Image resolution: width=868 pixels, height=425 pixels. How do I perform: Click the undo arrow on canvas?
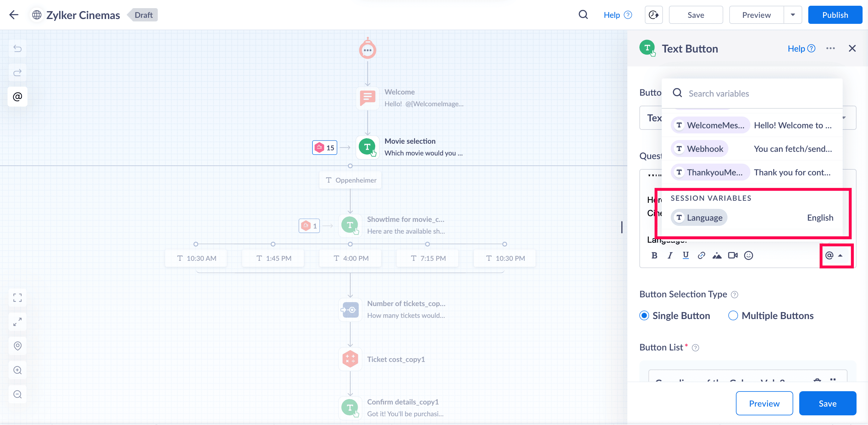coord(17,48)
